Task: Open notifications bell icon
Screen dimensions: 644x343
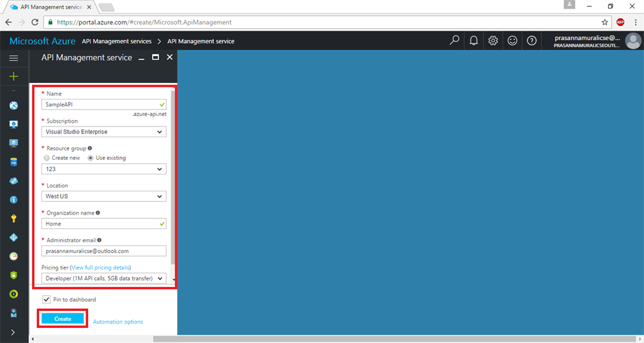Action: tap(474, 40)
